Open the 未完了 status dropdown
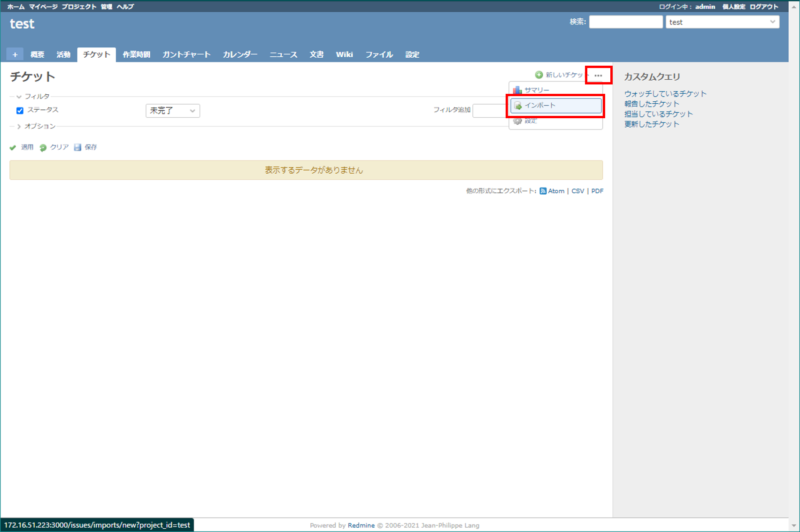 [x=172, y=111]
